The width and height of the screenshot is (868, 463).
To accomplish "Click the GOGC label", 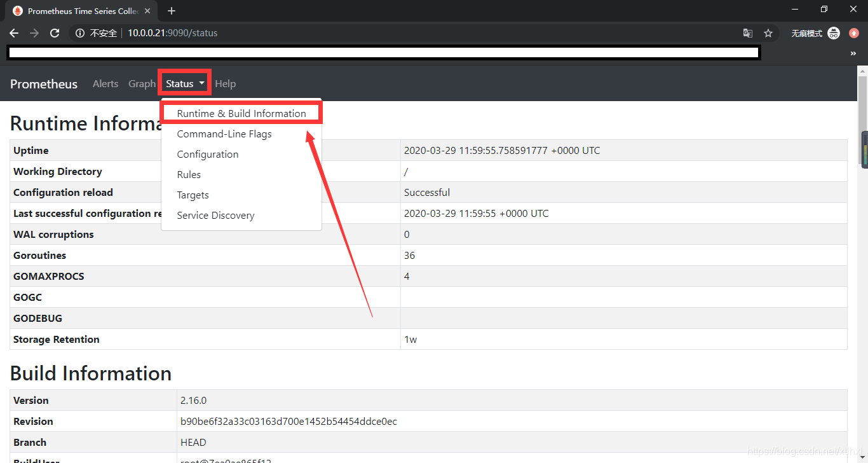I will [x=27, y=297].
